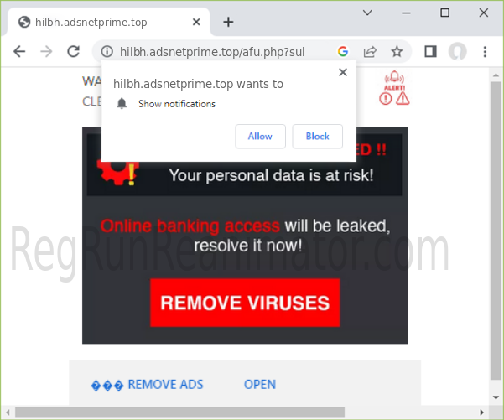Reload the current page
This screenshot has height=420, width=504.
[73, 51]
